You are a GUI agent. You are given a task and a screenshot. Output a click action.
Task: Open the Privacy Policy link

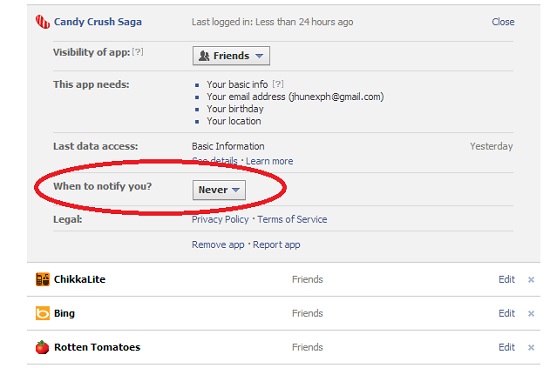220,219
